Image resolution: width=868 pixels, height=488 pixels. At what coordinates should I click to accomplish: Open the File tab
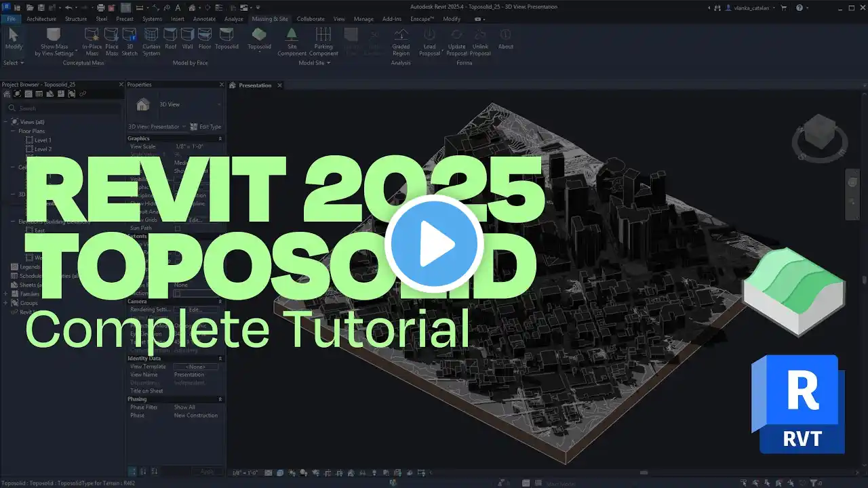coord(11,19)
